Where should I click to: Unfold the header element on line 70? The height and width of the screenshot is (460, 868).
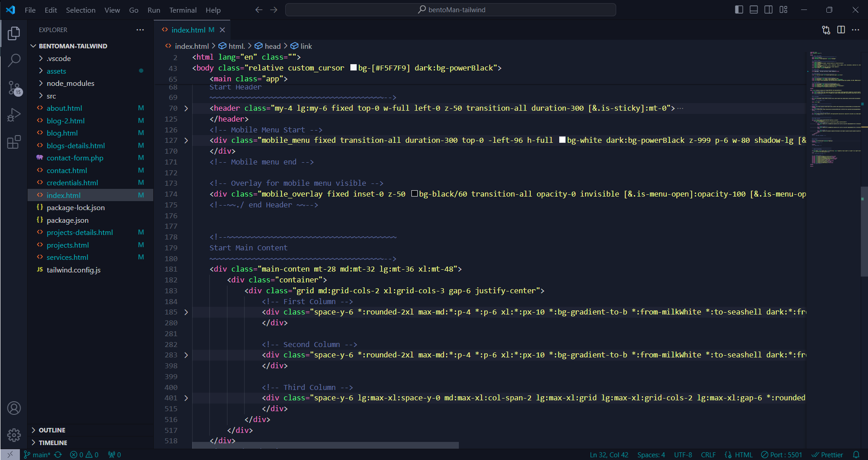tap(186, 108)
